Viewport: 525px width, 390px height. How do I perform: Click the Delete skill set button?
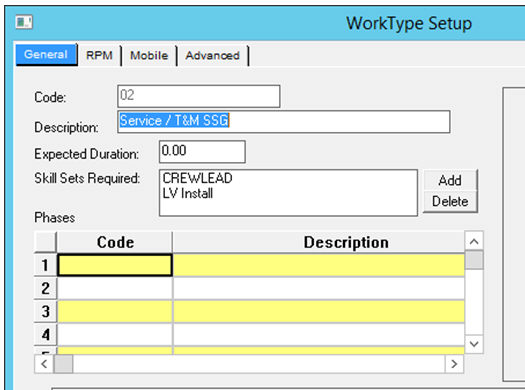tap(450, 202)
